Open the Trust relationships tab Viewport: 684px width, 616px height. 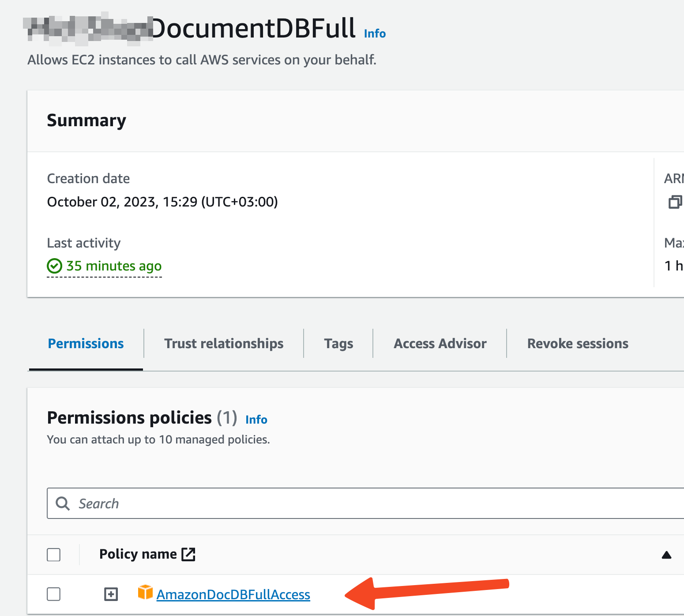pos(224,343)
